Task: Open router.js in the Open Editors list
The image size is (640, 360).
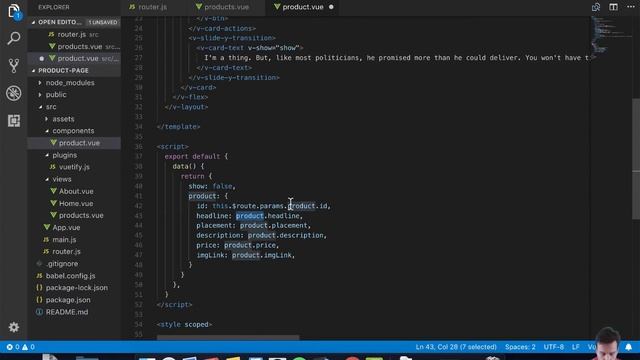Action: pyautogui.click(x=73, y=34)
